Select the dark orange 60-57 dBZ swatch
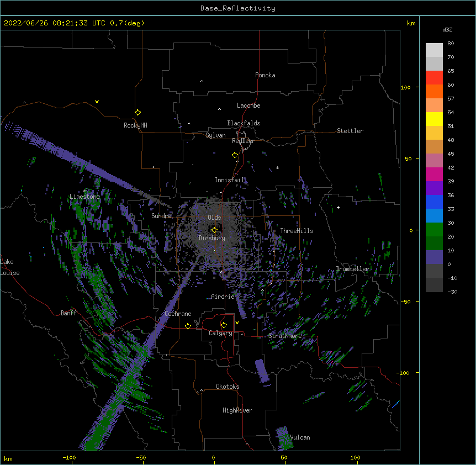Screen dimensions: 476x465 434,91
